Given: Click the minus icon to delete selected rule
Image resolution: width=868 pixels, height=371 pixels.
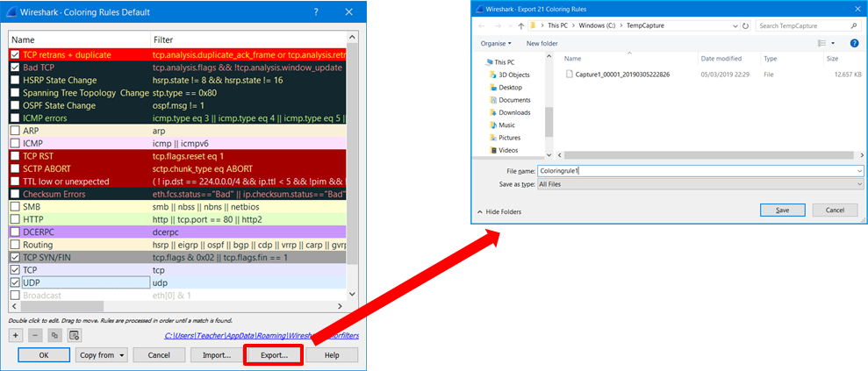Looking at the screenshot, I should (x=35, y=334).
